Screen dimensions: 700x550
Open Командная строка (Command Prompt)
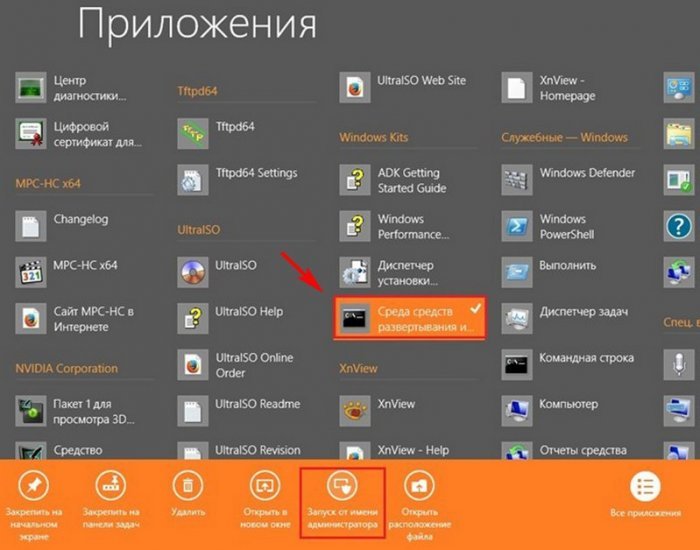[568, 365]
